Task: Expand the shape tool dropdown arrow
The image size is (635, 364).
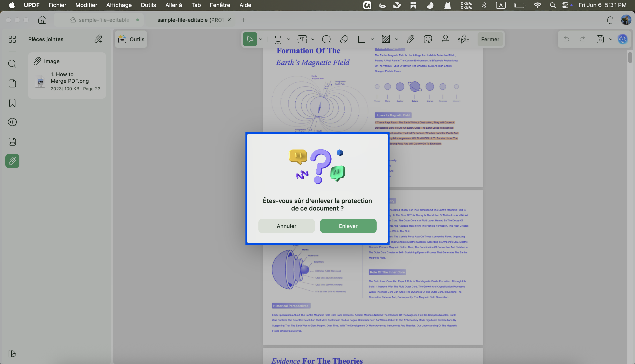Action: (x=372, y=39)
